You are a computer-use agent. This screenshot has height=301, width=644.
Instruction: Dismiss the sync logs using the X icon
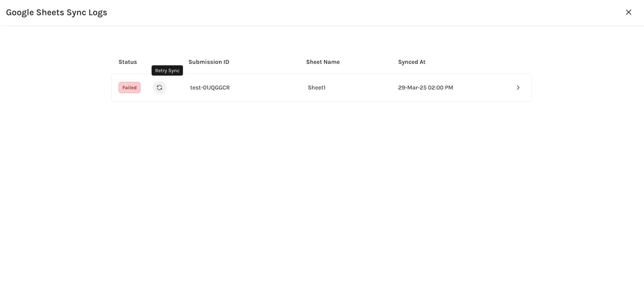point(628,12)
